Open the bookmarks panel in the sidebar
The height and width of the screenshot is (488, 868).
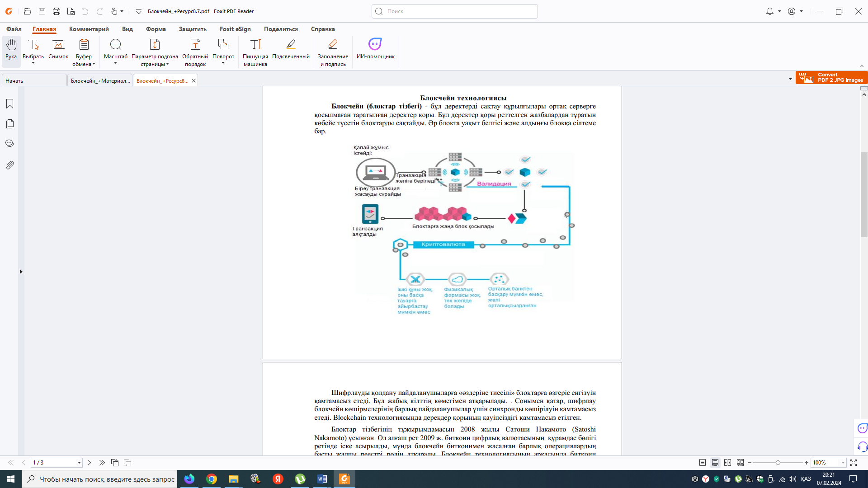coord(9,104)
